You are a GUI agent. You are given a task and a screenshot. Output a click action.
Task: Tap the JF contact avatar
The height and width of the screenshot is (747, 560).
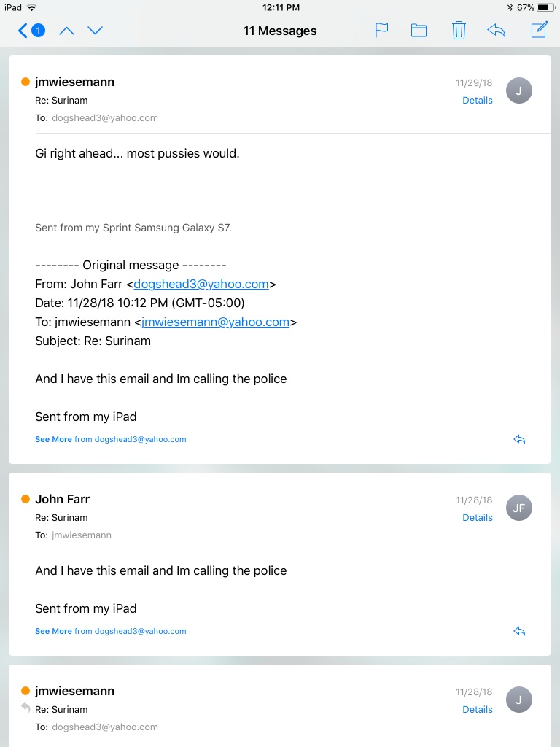pyautogui.click(x=518, y=508)
